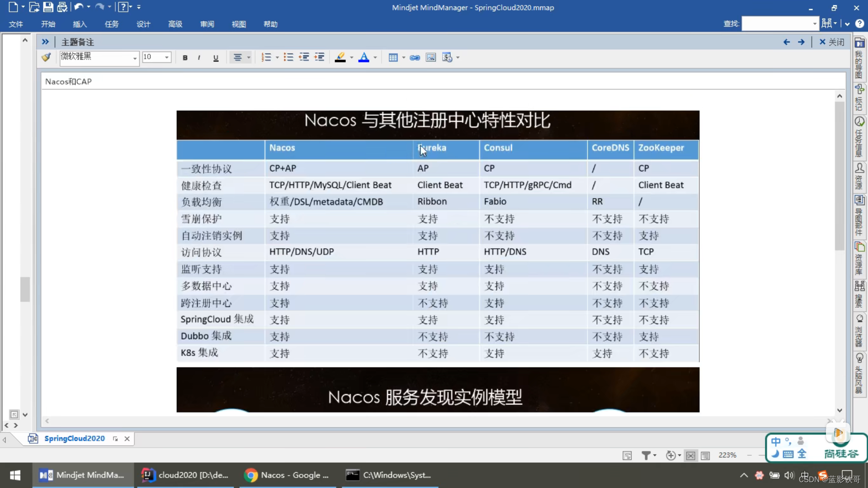Go to previous topic note arrow
Viewport: 868px width, 488px height.
(x=787, y=42)
